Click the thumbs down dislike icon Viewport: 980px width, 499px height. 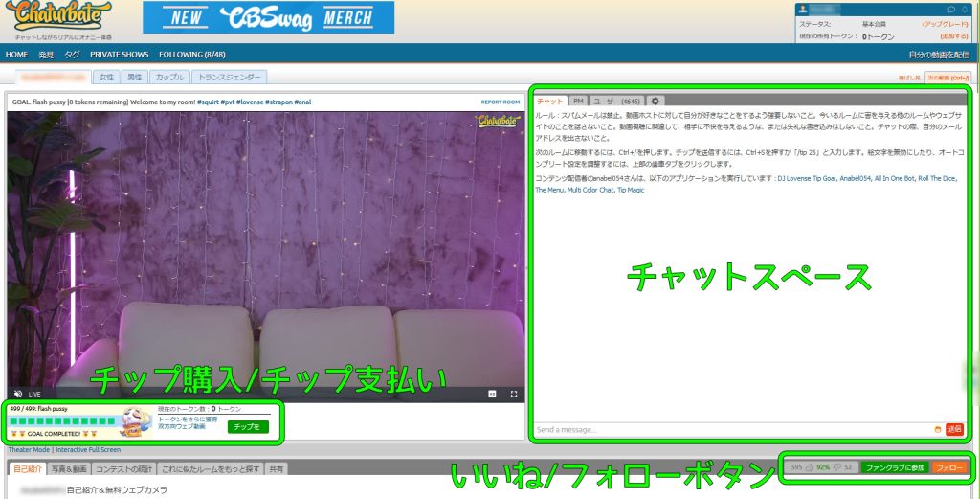837,467
